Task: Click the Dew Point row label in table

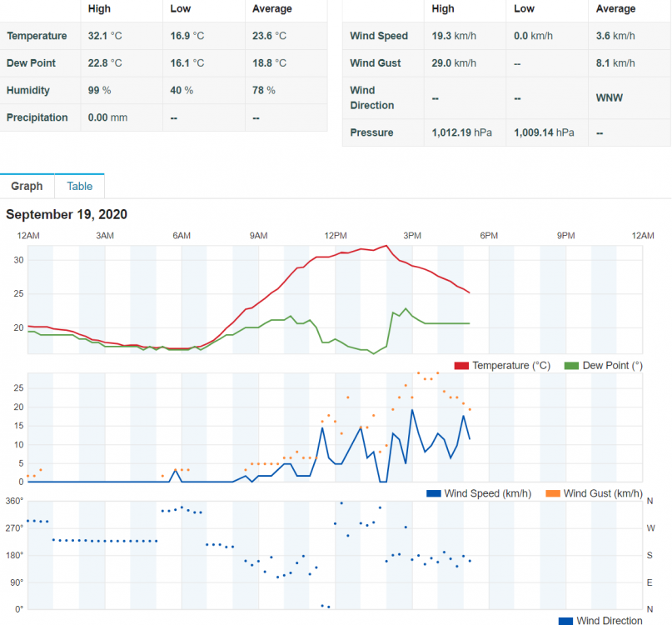Action: [x=32, y=63]
